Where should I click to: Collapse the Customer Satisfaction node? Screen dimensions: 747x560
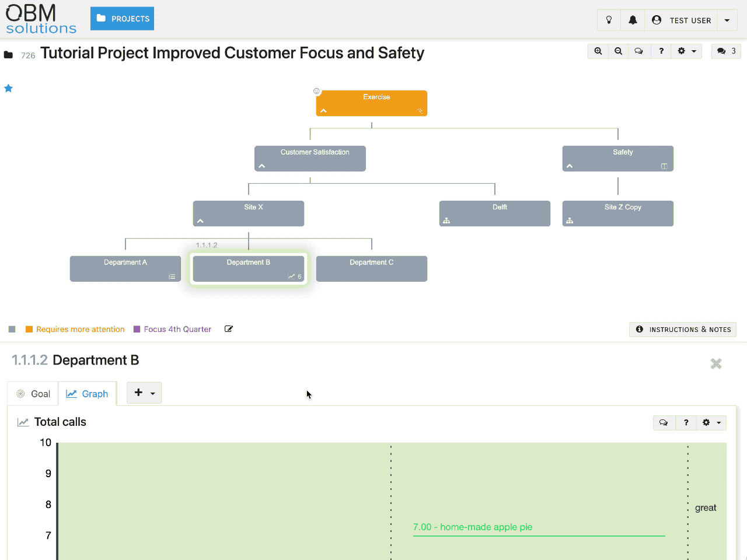[x=262, y=166]
